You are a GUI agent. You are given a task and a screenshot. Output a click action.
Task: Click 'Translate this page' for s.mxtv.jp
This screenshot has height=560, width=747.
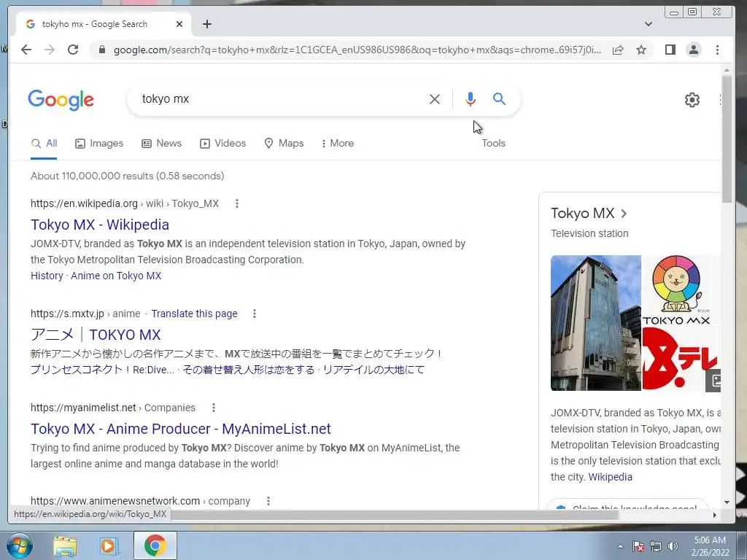pyautogui.click(x=194, y=314)
